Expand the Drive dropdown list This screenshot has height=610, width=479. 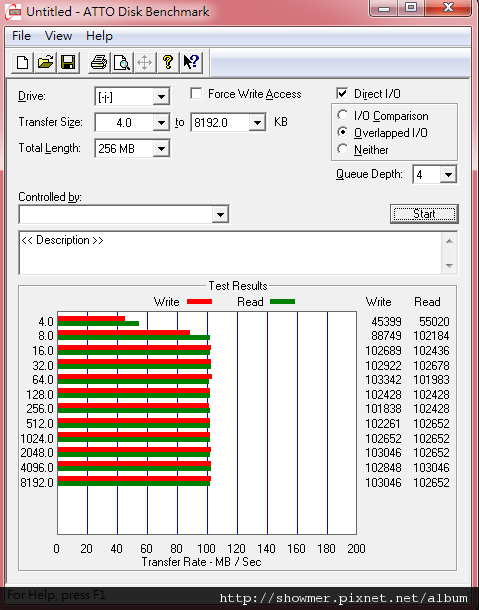[x=161, y=96]
